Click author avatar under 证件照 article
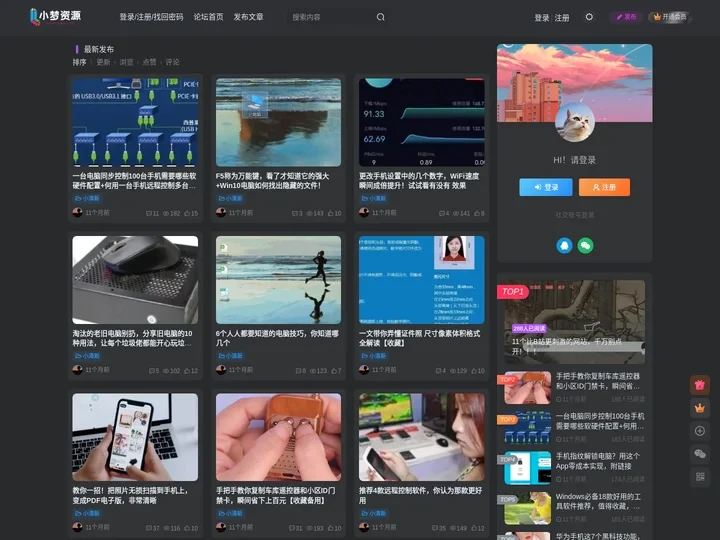The image size is (720, 540). pos(364,370)
